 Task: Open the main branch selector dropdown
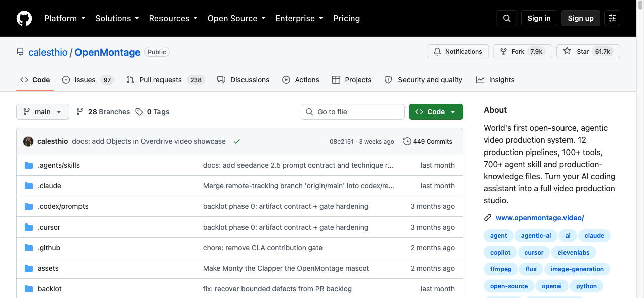[43, 112]
